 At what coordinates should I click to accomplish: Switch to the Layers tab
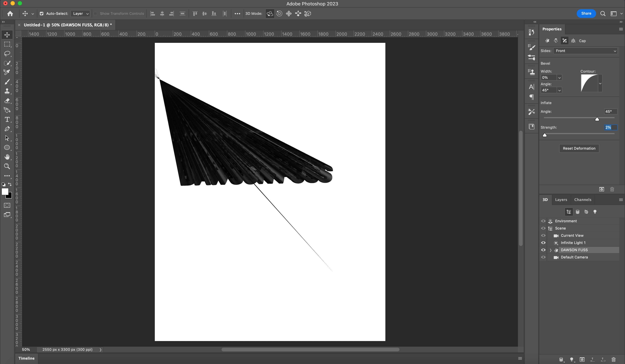561,200
